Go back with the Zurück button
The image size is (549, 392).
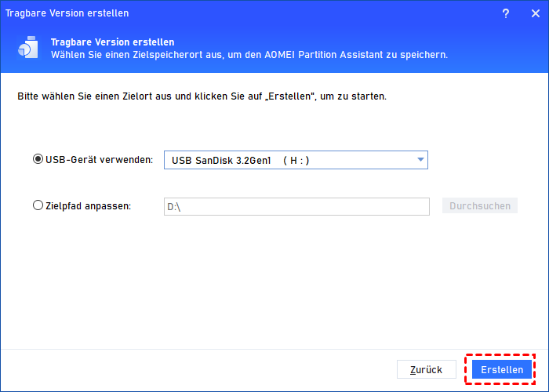tap(426, 369)
